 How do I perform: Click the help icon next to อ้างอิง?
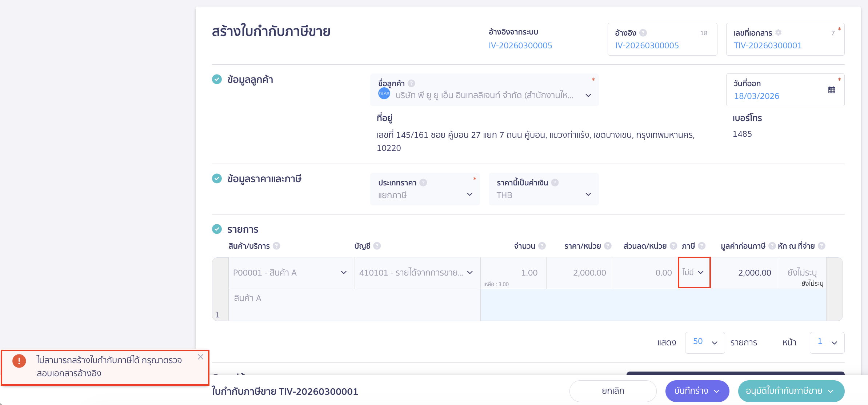point(643,33)
